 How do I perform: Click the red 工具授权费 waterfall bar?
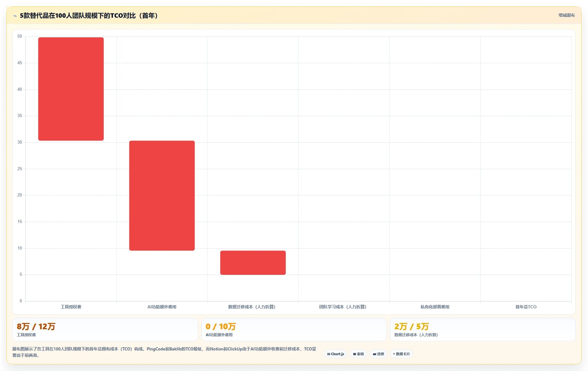coord(71,89)
